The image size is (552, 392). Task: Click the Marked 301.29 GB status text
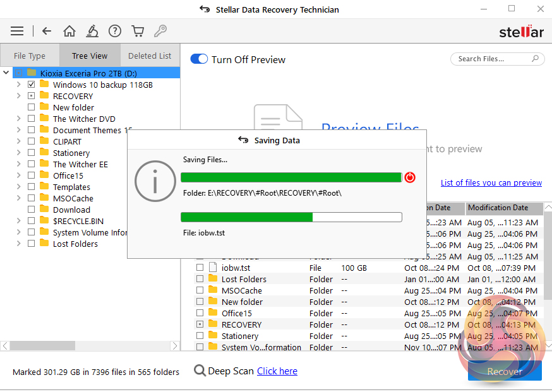pos(96,372)
